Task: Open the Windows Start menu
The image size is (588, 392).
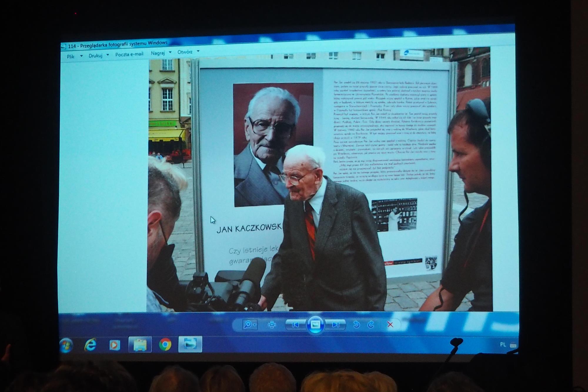Action: (x=66, y=345)
